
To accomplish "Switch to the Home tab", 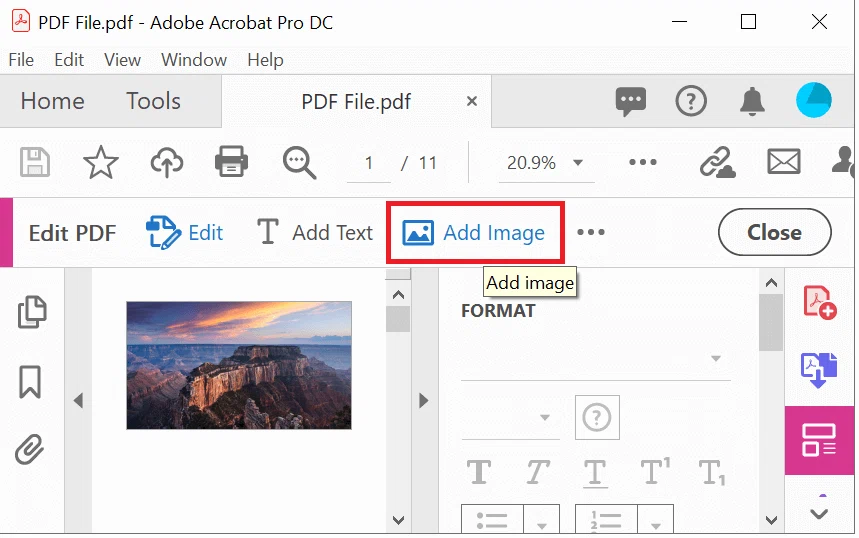I will coord(53,101).
